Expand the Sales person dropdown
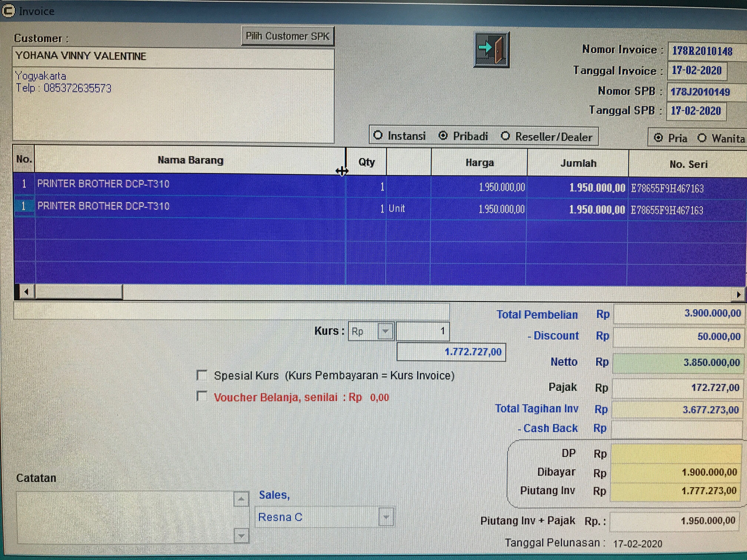Screen dimensions: 747x560 click(x=386, y=517)
